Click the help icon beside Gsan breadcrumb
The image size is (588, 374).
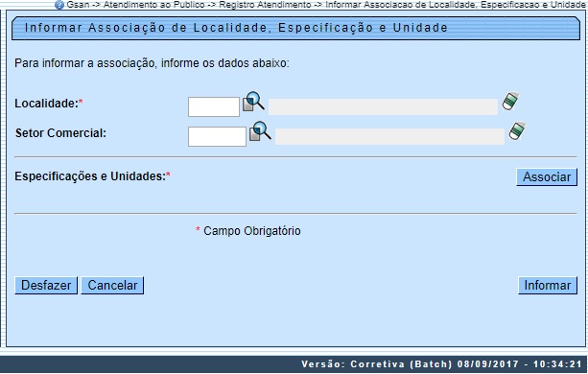click(59, 5)
